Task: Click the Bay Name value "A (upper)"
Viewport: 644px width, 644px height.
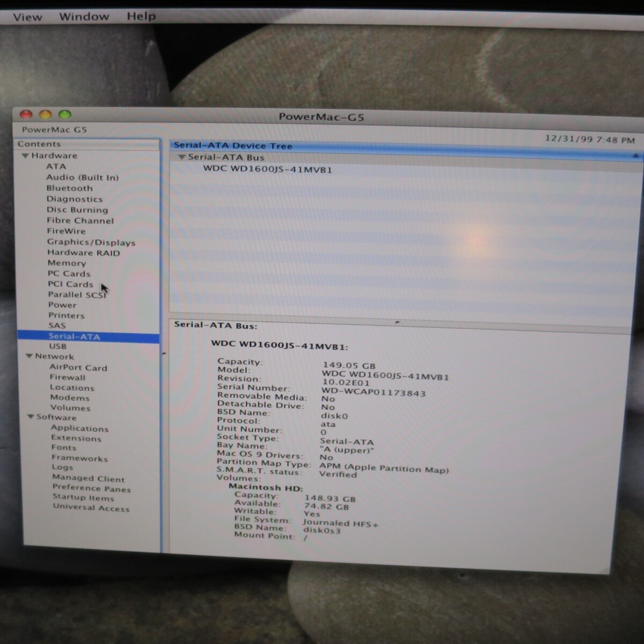Action: (x=346, y=450)
